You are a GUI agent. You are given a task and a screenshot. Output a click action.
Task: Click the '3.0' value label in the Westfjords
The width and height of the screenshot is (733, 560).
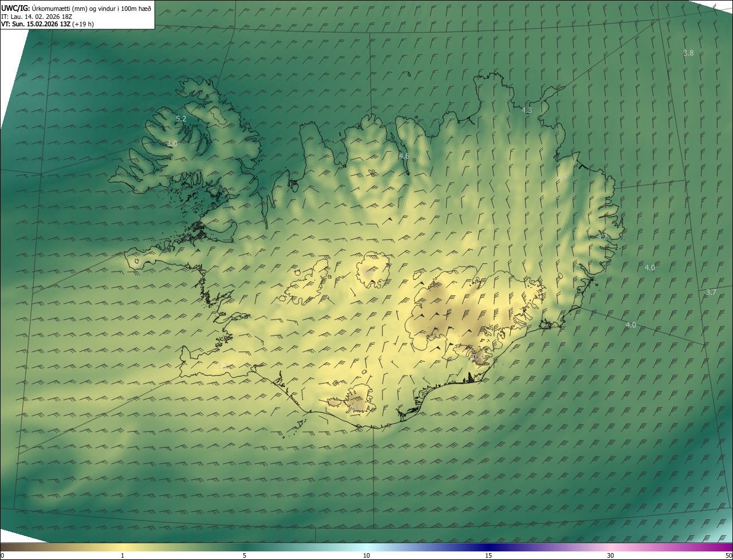click(172, 143)
